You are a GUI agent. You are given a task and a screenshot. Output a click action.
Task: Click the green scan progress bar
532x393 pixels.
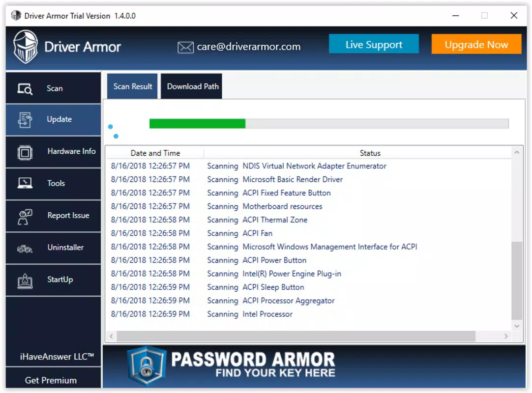point(329,123)
